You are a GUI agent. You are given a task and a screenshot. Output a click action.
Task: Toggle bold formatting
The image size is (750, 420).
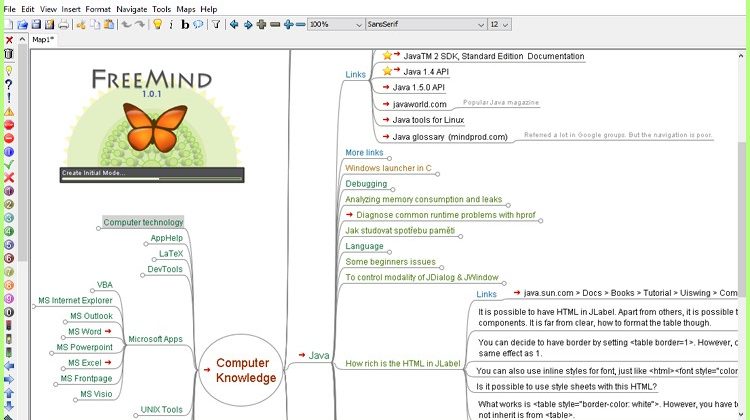185,24
